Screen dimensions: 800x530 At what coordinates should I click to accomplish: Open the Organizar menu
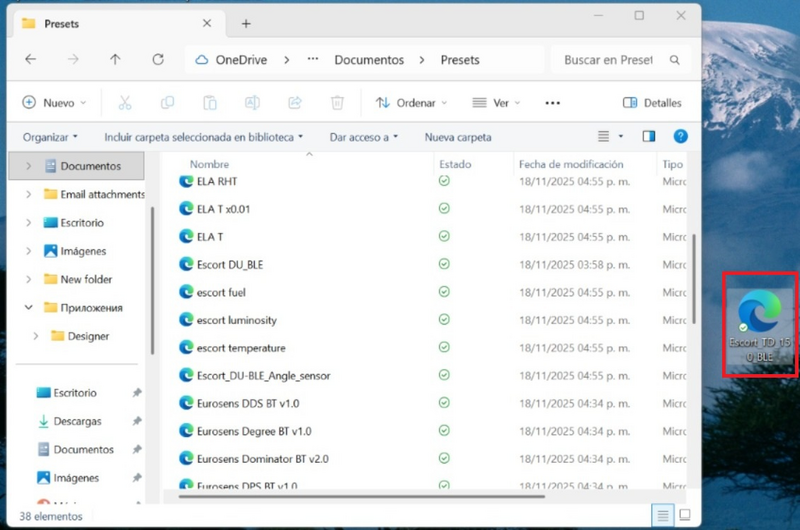pyautogui.click(x=50, y=137)
